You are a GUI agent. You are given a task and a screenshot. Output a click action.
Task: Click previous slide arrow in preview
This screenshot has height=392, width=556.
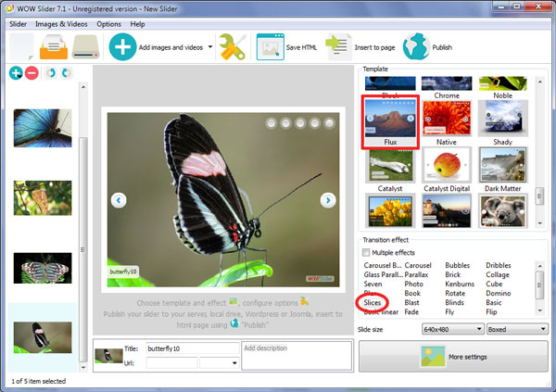tap(119, 200)
